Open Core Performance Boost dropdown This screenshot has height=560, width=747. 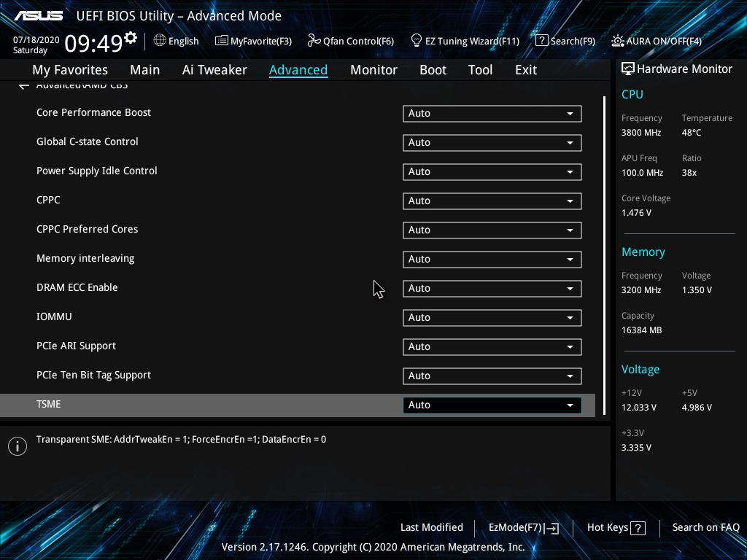pos(492,113)
